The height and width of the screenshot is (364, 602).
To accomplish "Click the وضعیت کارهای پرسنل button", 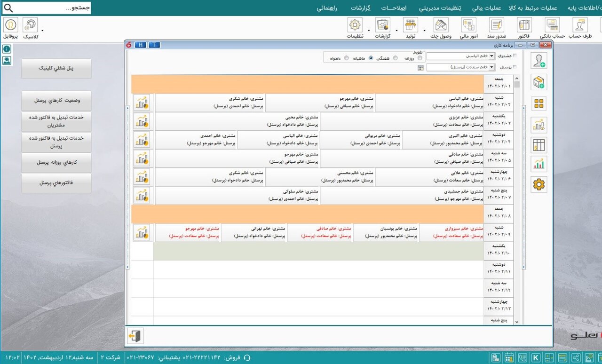I will click(56, 100).
